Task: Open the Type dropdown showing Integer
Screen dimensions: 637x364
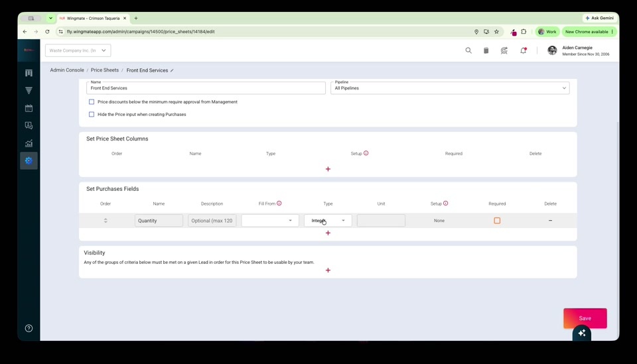Action: pos(328,220)
